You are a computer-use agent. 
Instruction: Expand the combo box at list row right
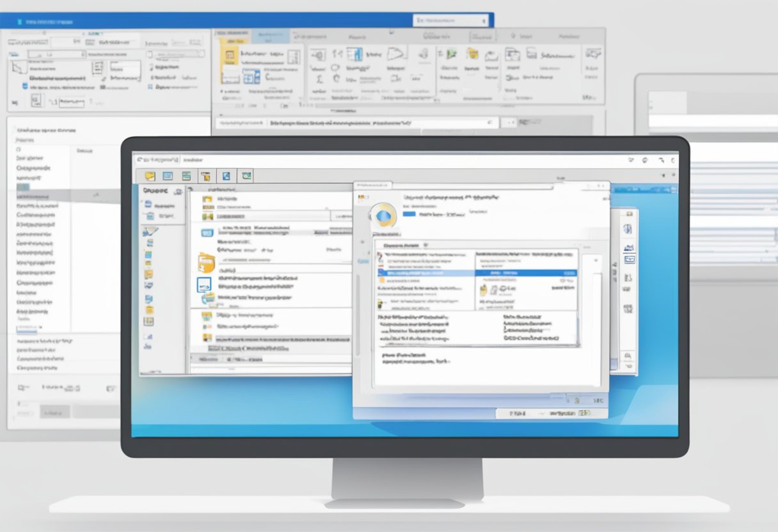pos(341,217)
